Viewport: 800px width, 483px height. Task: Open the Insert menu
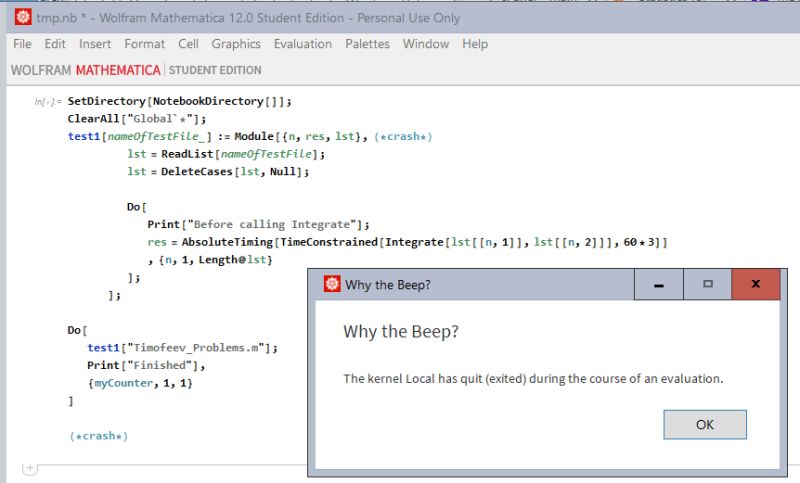coord(95,44)
